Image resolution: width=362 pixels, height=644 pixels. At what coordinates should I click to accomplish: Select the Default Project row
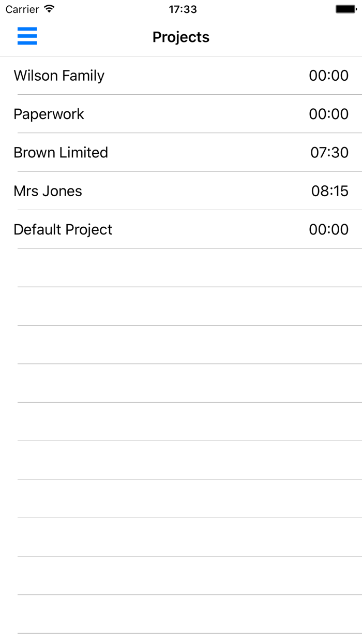[181, 229]
